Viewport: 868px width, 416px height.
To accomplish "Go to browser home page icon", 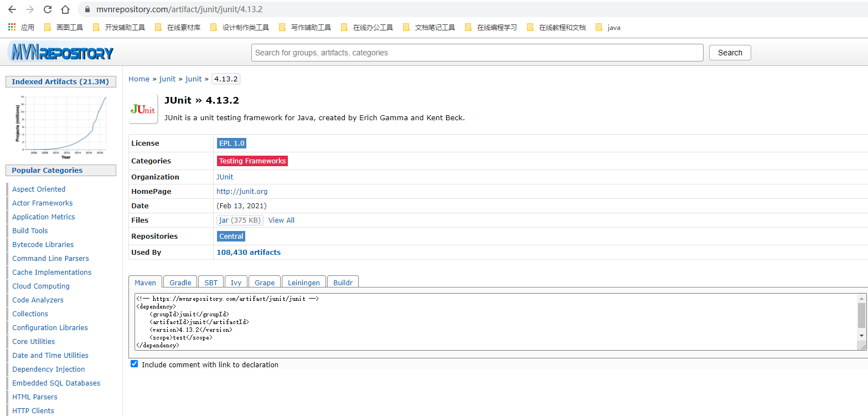I will [x=65, y=9].
